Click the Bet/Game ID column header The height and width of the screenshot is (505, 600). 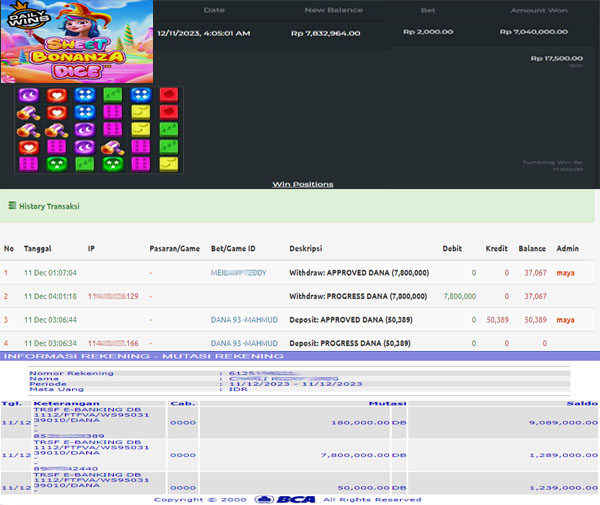pyautogui.click(x=233, y=249)
